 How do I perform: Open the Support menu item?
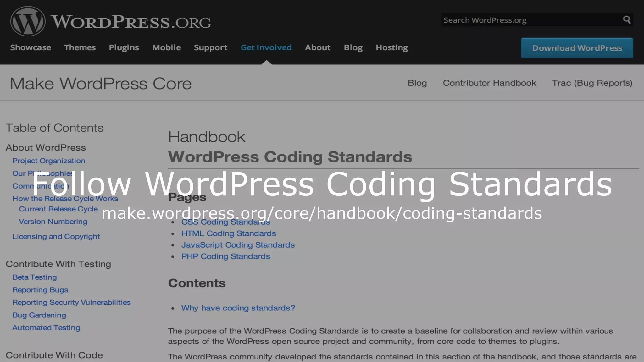[x=211, y=47]
